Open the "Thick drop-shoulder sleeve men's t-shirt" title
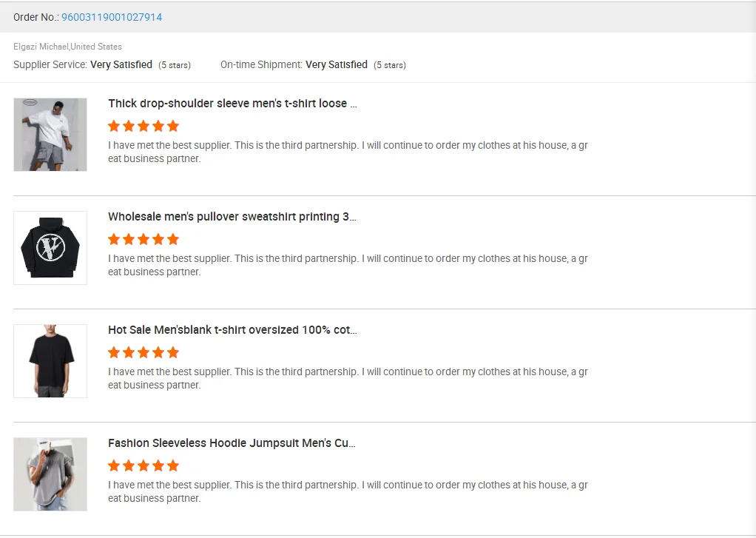This screenshot has height=538, width=756. (x=232, y=104)
